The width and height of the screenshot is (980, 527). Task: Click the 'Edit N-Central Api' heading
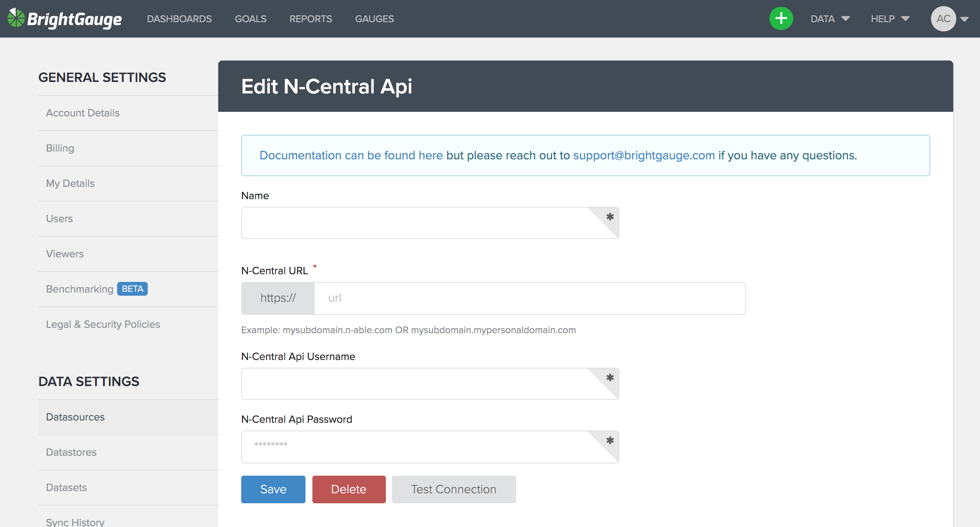(327, 86)
